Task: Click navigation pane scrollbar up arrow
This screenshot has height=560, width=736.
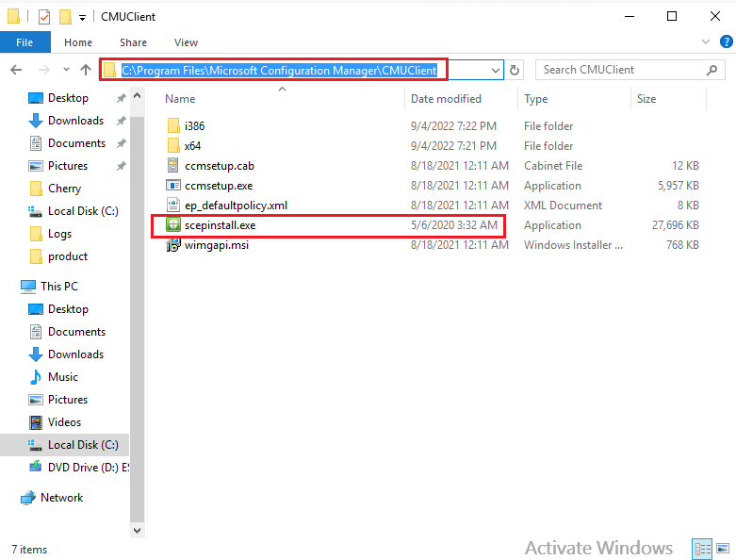Action: point(137,96)
